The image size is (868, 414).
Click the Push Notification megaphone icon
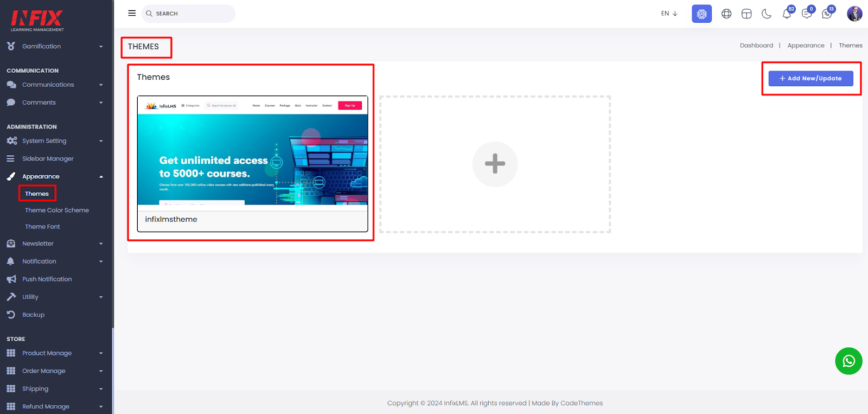click(x=11, y=279)
